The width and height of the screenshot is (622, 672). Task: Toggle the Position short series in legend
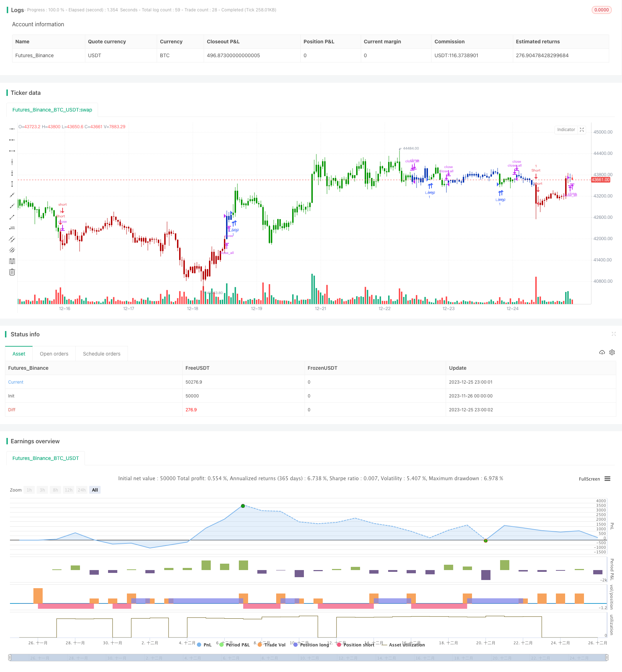pos(355,645)
